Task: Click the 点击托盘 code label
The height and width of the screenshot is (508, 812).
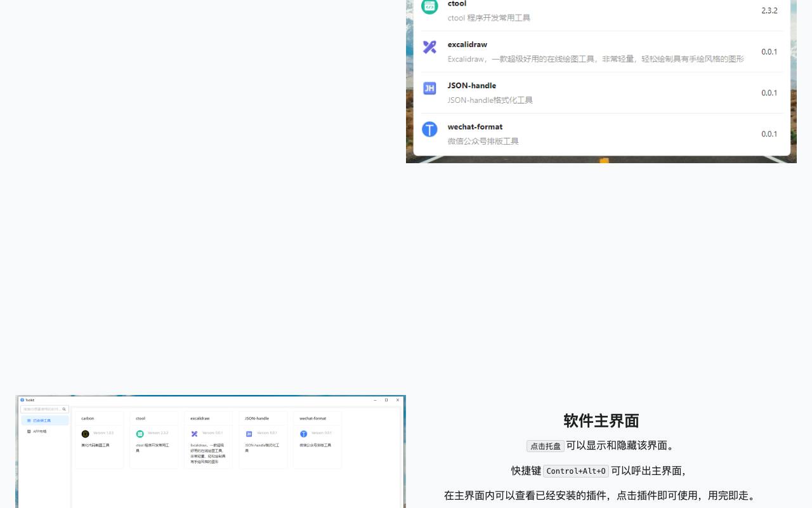Action: pyautogui.click(x=546, y=446)
